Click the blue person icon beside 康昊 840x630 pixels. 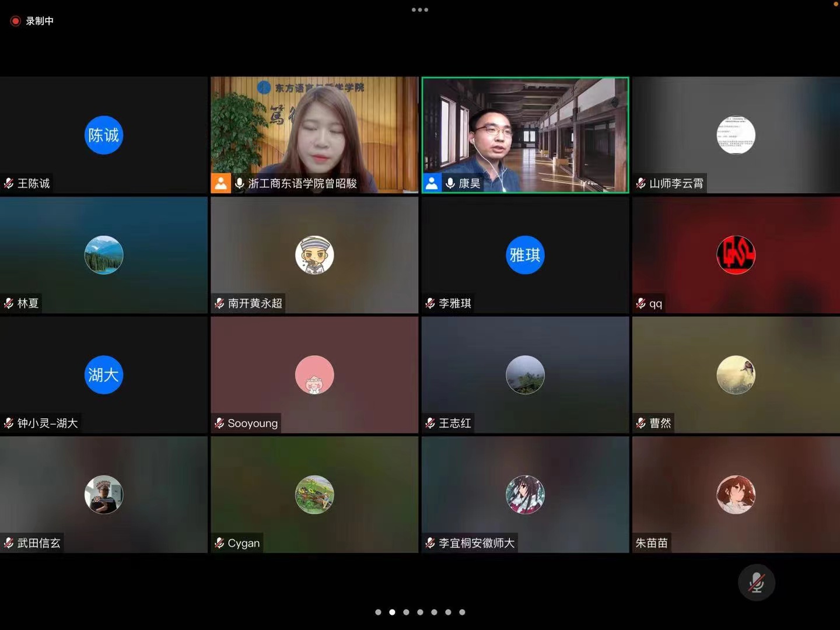coord(432,183)
